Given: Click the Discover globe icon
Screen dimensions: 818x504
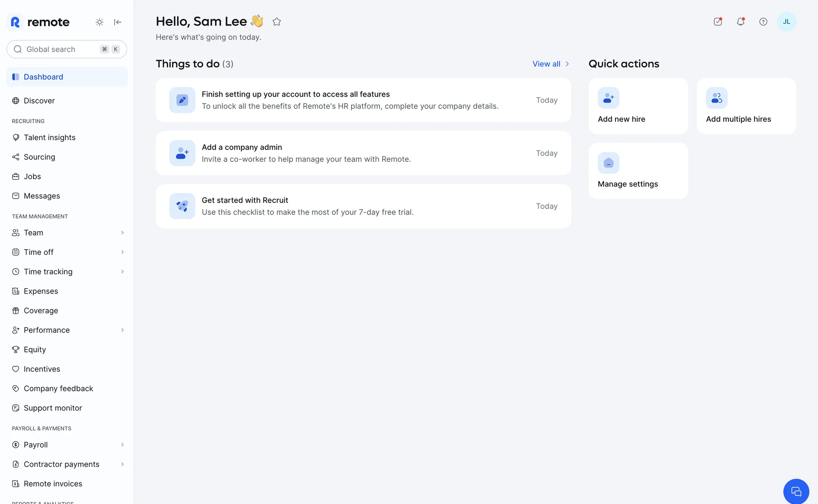Looking at the screenshot, I should pyautogui.click(x=16, y=101).
